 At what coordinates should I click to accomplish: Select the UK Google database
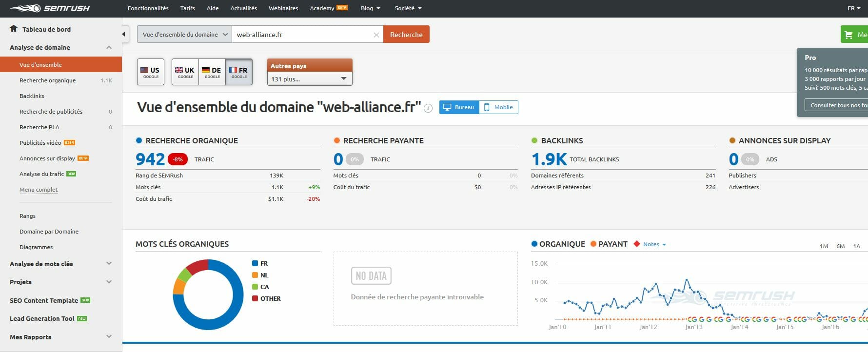(185, 72)
